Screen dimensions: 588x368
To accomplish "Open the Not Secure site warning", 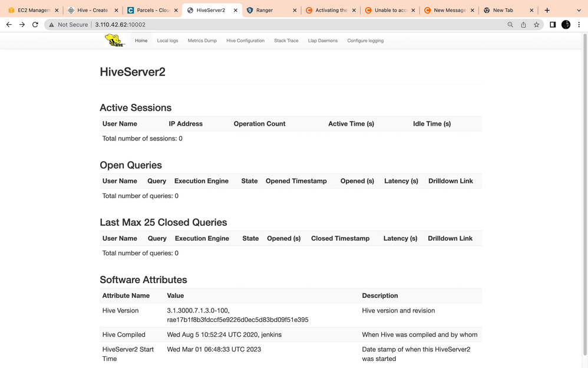I will (x=68, y=24).
